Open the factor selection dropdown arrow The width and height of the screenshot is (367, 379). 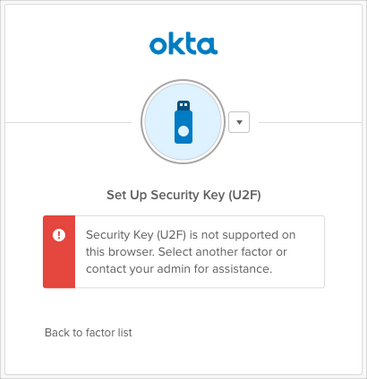point(239,122)
